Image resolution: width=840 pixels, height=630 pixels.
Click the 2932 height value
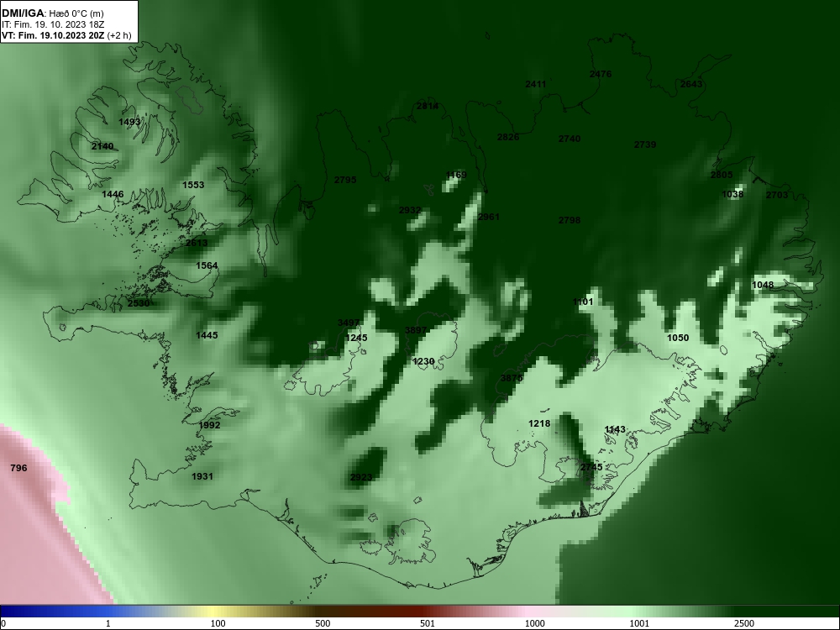[x=410, y=211]
